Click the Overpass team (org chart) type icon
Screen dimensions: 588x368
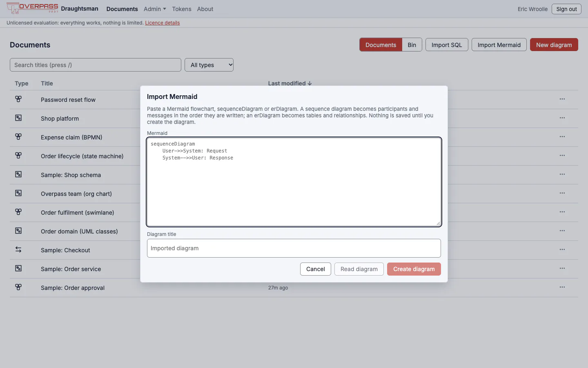(x=18, y=193)
